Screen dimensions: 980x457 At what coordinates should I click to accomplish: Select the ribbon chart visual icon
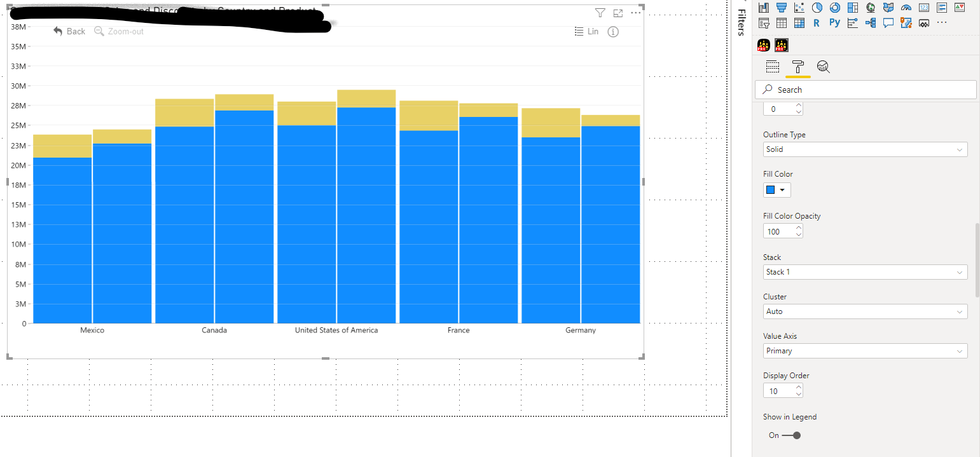pyautogui.click(x=764, y=8)
